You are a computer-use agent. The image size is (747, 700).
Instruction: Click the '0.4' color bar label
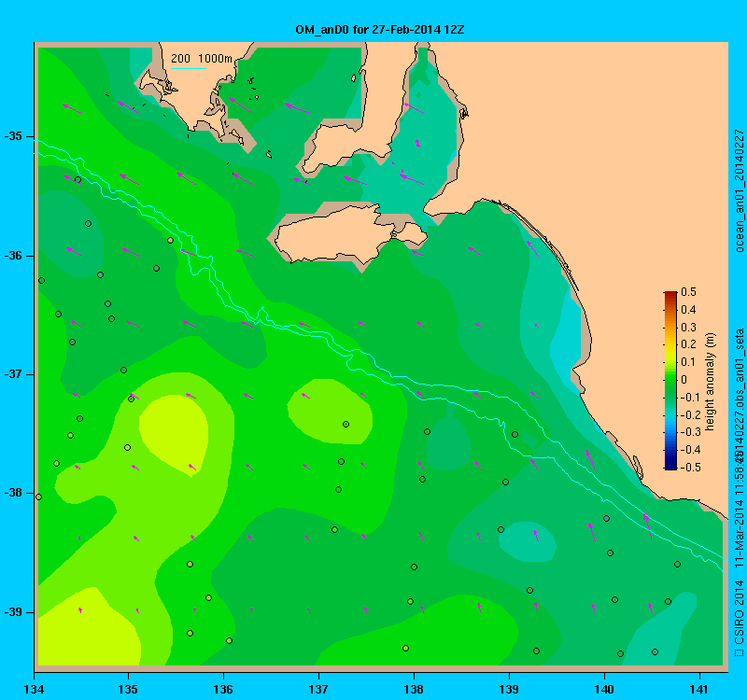click(x=689, y=310)
